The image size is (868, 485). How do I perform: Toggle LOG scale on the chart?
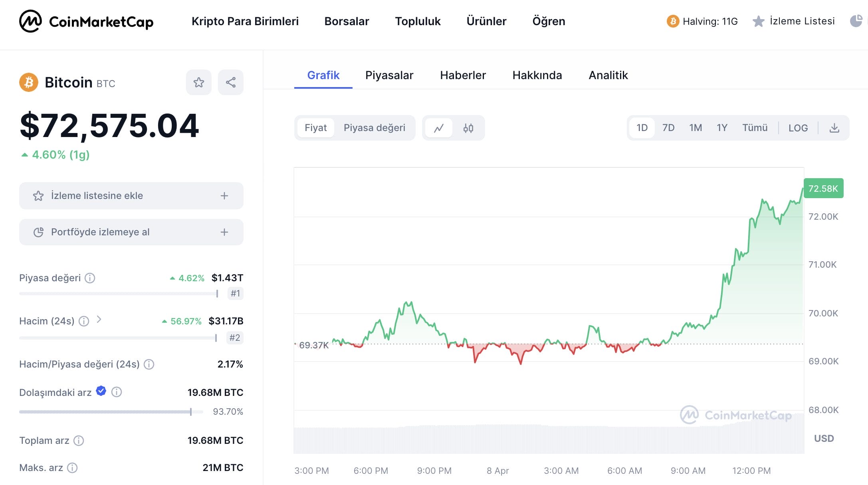798,128
